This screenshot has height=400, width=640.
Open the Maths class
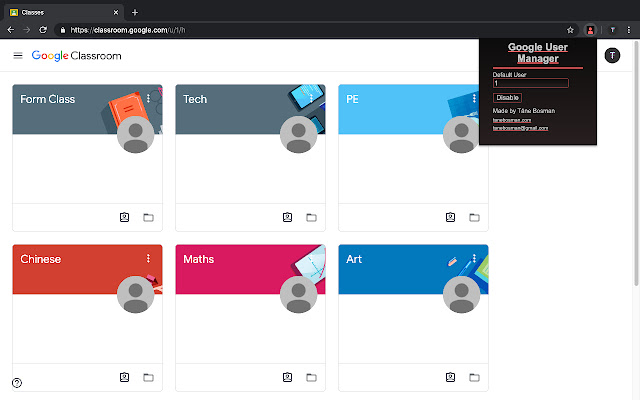point(199,260)
